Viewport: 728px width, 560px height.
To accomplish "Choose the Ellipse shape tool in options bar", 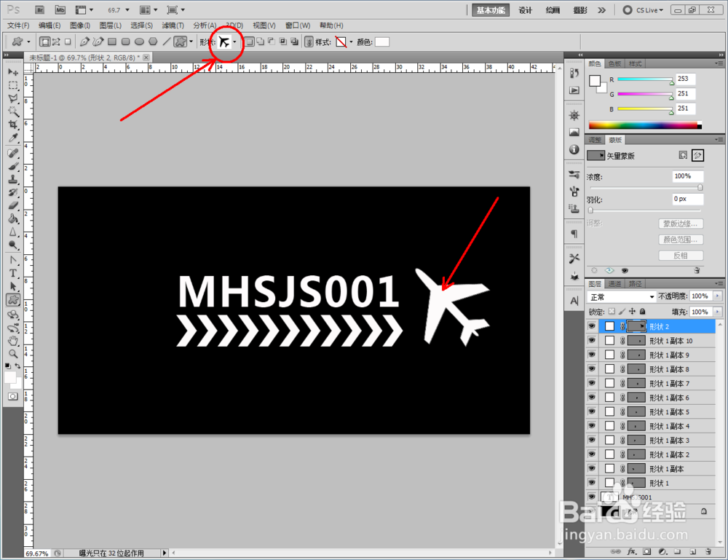I will [x=139, y=42].
